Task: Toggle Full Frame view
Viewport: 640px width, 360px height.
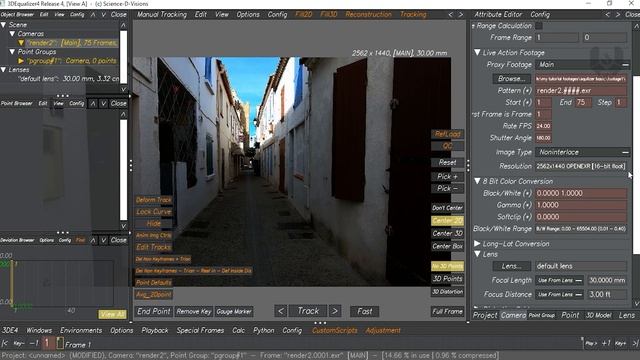Action: point(447,311)
